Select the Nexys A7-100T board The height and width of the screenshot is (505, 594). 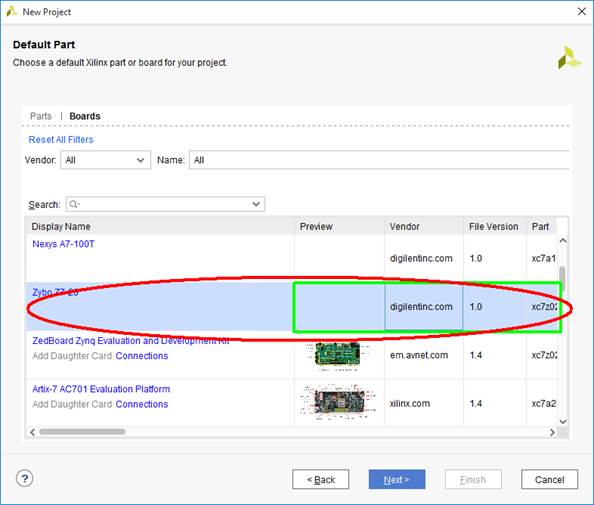(63, 244)
